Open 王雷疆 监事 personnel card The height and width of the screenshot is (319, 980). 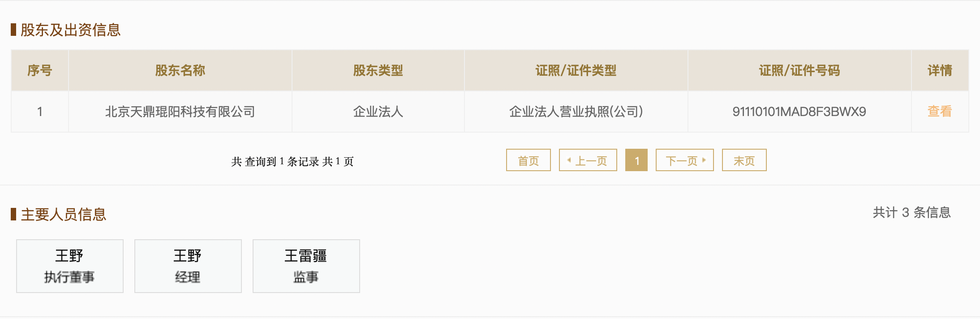(306, 266)
